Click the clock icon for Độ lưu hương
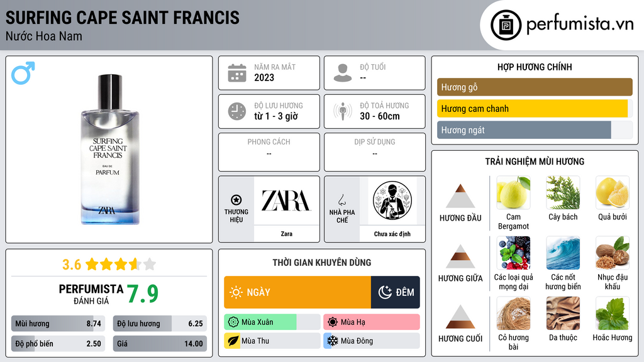Viewport: 644px width, 362px height. pos(237,111)
